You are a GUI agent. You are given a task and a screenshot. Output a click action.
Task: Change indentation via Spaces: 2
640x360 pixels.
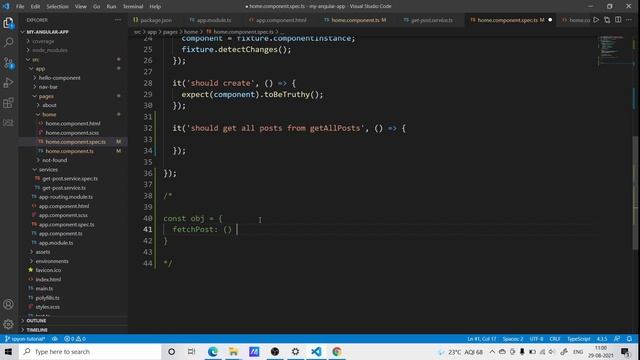tap(513, 339)
